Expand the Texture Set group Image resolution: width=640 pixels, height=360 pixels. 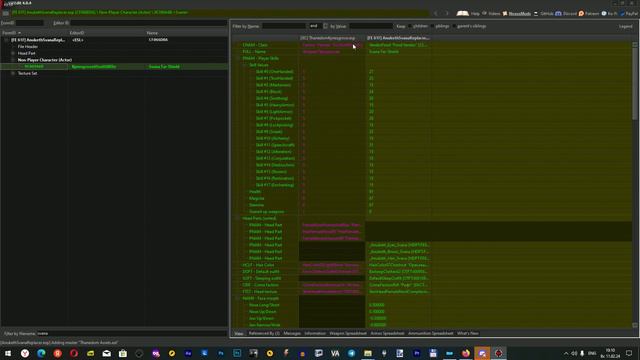[x=13, y=73]
